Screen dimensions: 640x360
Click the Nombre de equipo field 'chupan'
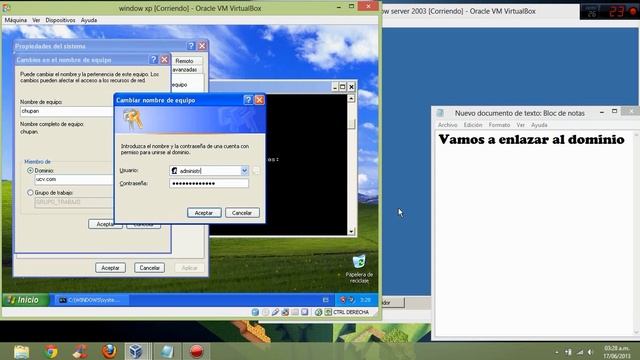67,111
